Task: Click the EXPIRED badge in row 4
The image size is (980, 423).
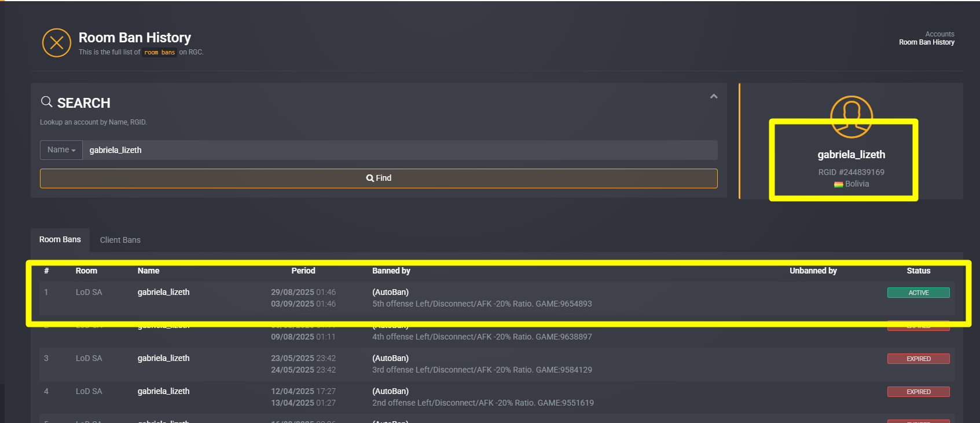Action: tap(919, 392)
